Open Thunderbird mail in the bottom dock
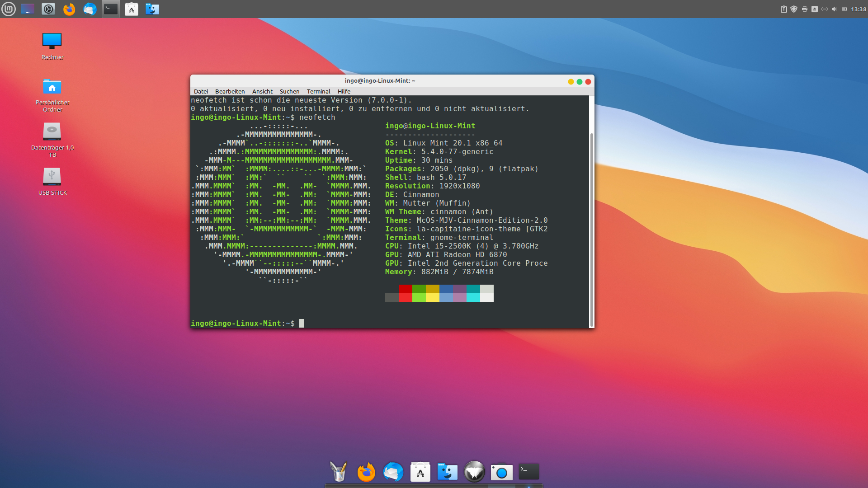This screenshot has height=488, width=868. click(393, 472)
